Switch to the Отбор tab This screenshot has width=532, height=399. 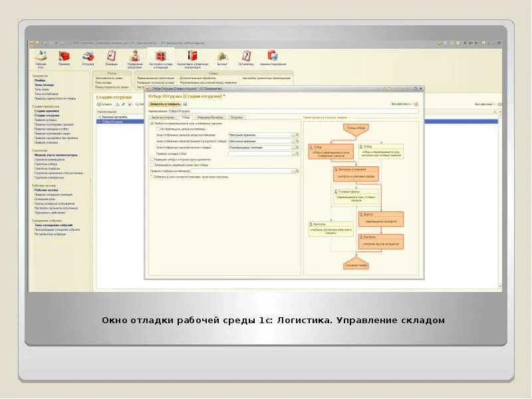point(186,118)
